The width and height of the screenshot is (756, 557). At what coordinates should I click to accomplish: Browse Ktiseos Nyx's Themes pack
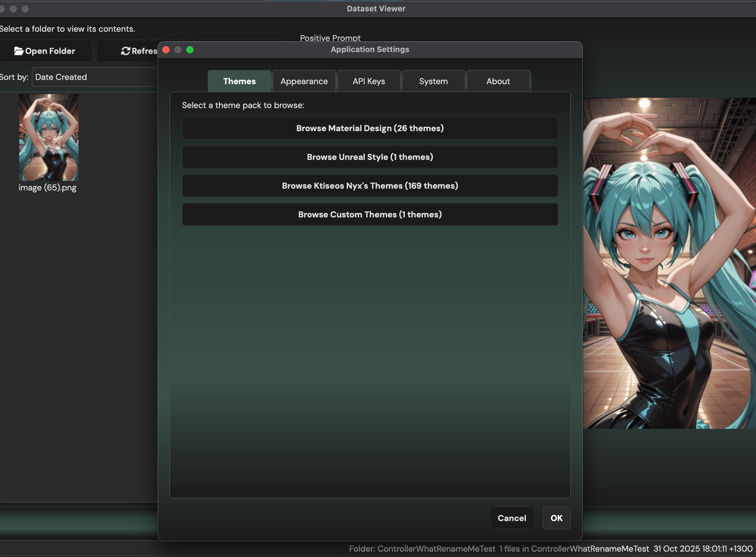click(x=369, y=185)
